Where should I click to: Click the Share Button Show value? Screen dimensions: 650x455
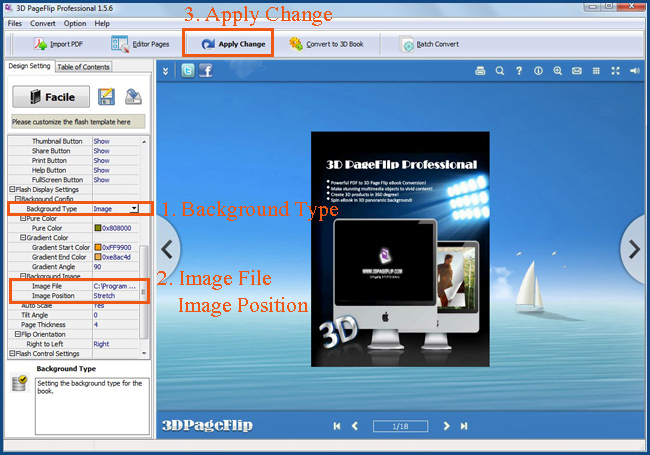click(x=102, y=151)
